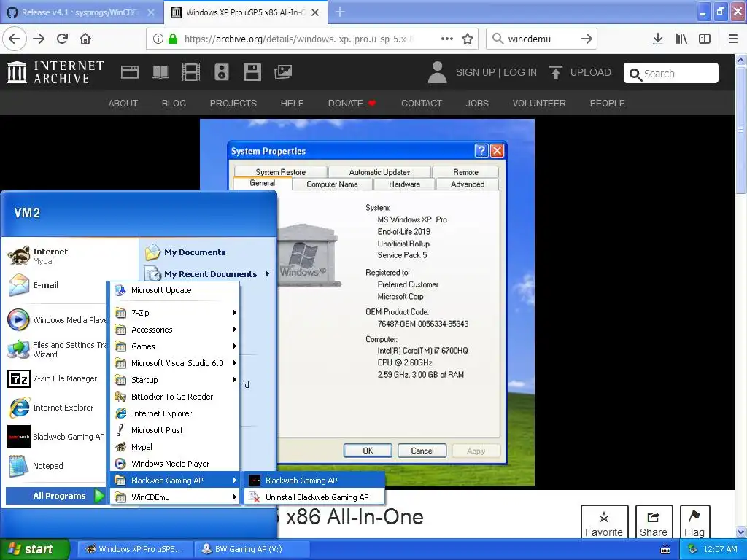This screenshot has width=747, height=560.
Task: Choose Uninstall Blackweb Gaming AP
Action: pos(315,497)
